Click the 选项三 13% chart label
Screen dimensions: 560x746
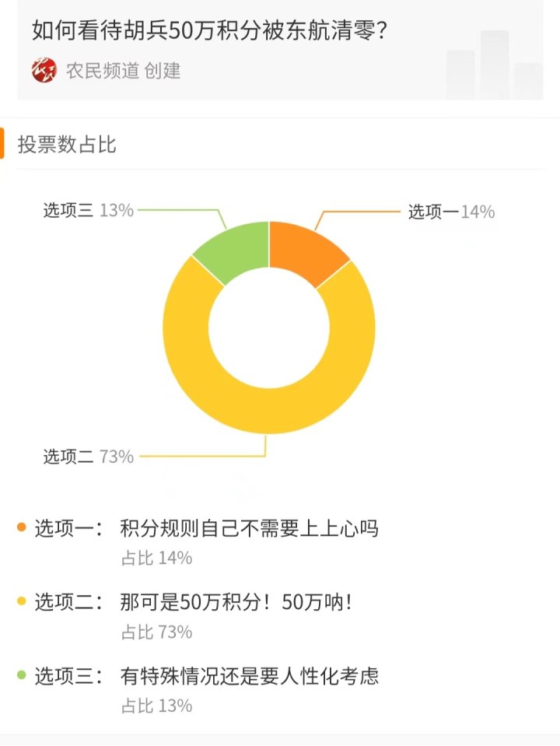pyautogui.click(x=89, y=210)
